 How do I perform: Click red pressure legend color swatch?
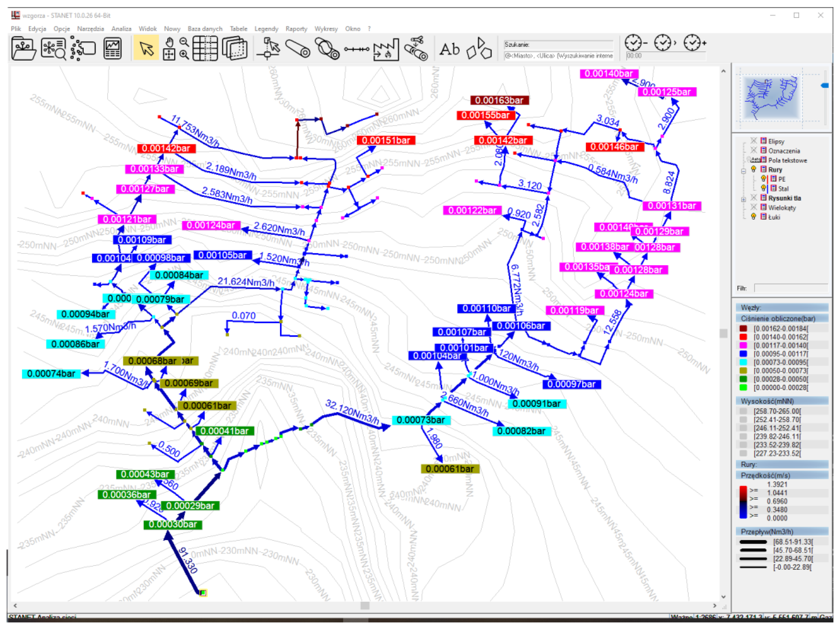click(x=743, y=337)
